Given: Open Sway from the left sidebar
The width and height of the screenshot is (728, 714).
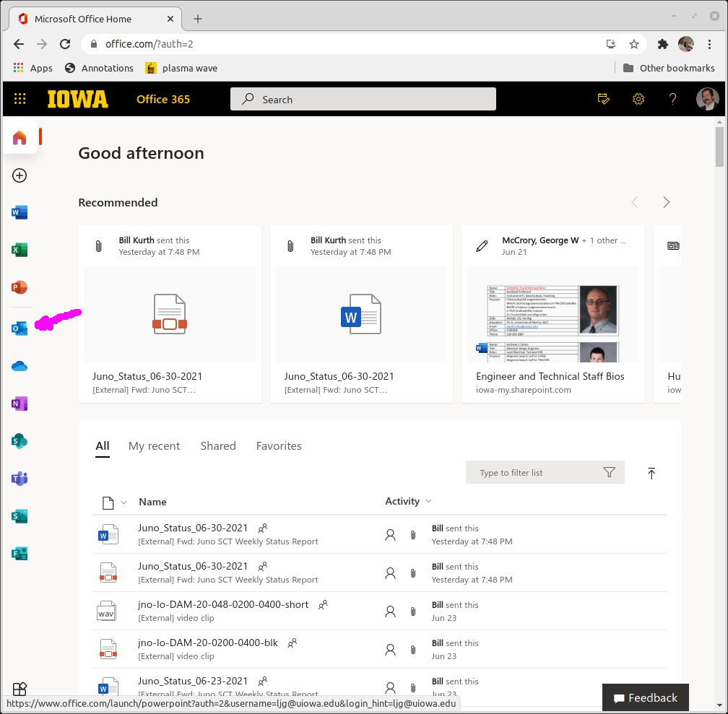Looking at the screenshot, I should [19, 515].
